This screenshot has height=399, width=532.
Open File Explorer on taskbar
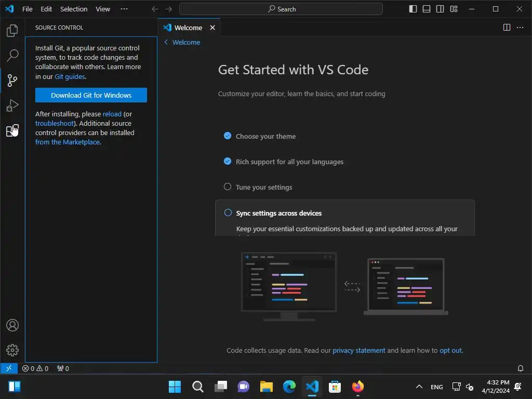(x=267, y=387)
